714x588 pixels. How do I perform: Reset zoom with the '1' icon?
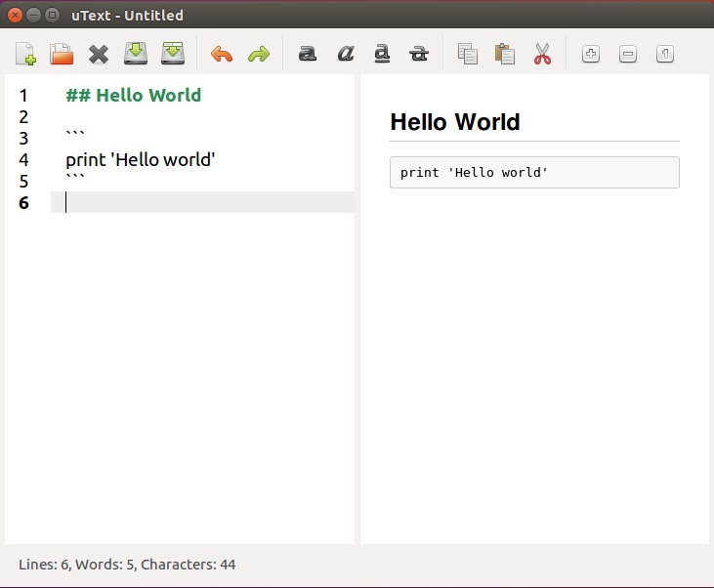[x=665, y=54]
